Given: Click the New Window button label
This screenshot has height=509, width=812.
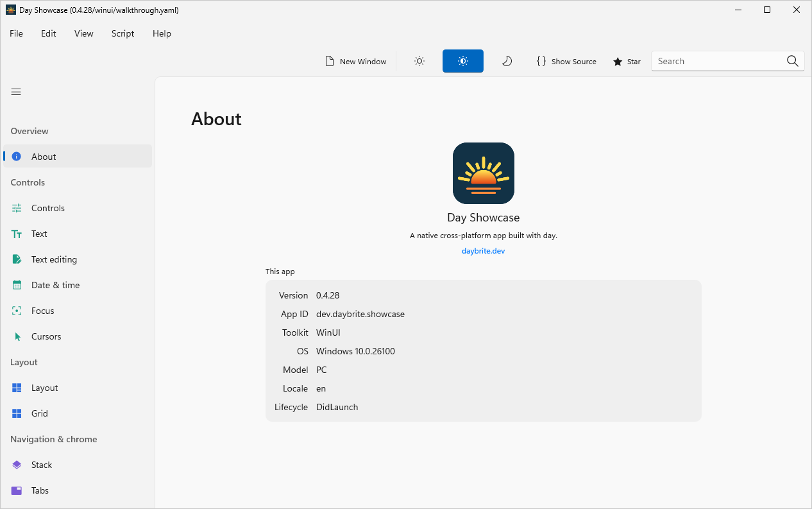Looking at the screenshot, I should tap(363, 62).
